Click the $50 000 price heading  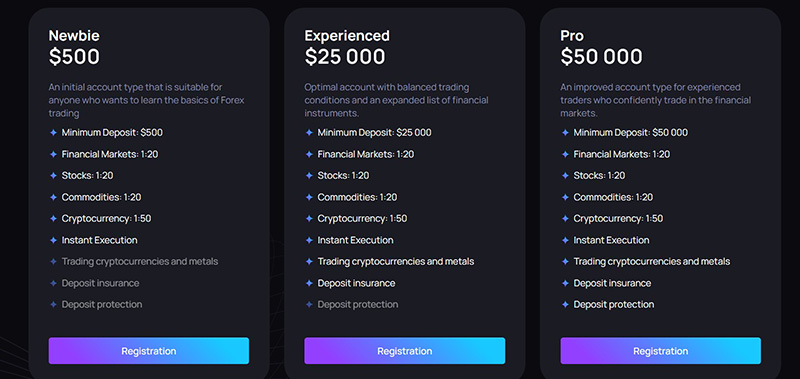tap(602, 57)
